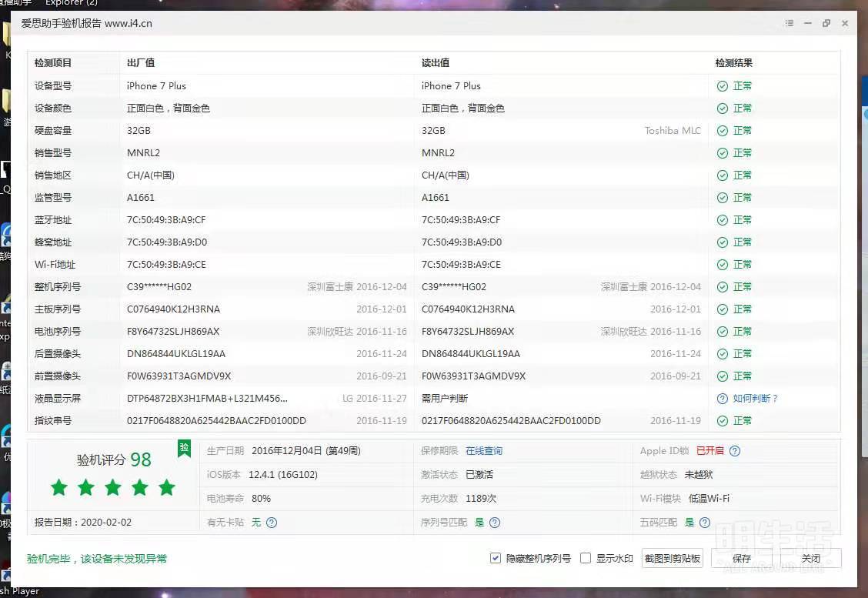
Task: Close the report window with X
Action: point(845,23)
